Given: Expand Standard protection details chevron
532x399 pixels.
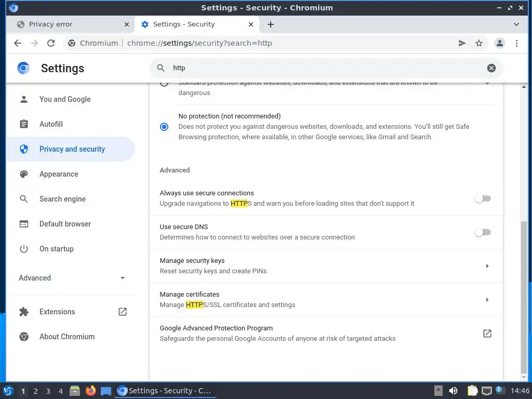Looking at the screenshot, I should click(x=487, y=84).
